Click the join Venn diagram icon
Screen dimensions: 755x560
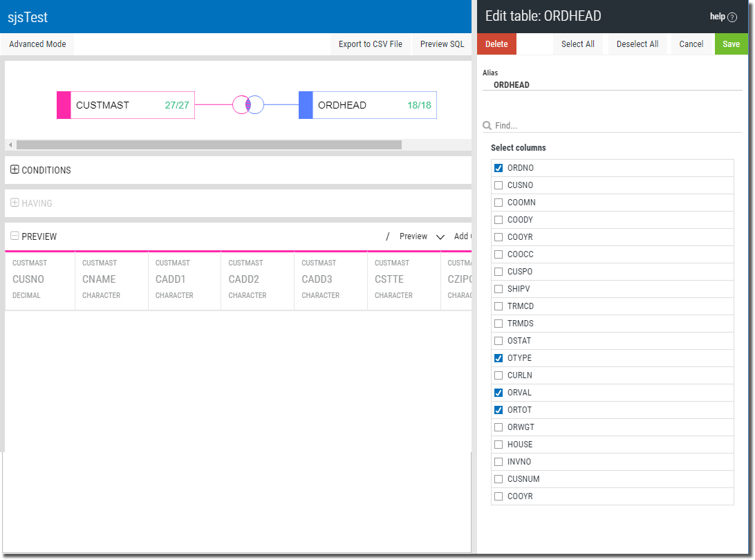pos(248,105)
